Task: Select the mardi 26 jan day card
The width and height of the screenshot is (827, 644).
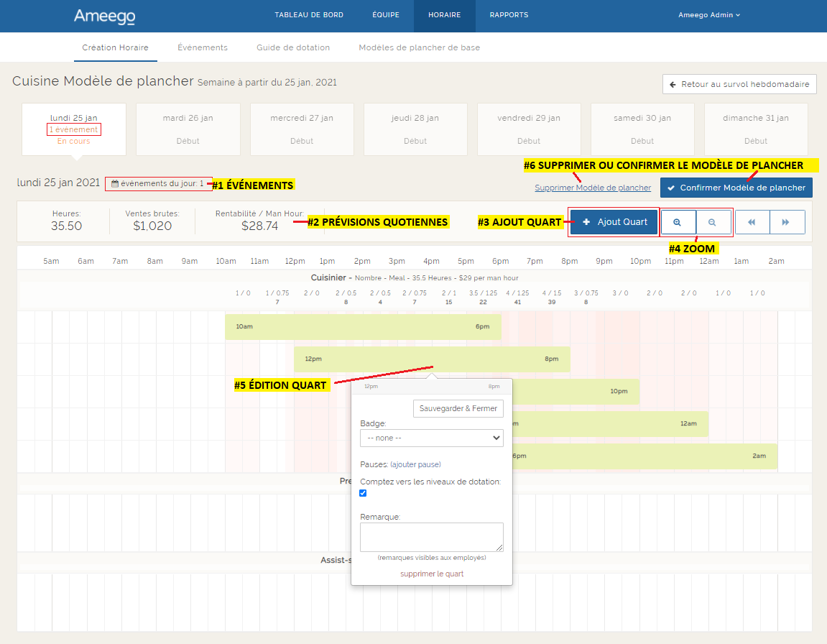Action: 188,129
